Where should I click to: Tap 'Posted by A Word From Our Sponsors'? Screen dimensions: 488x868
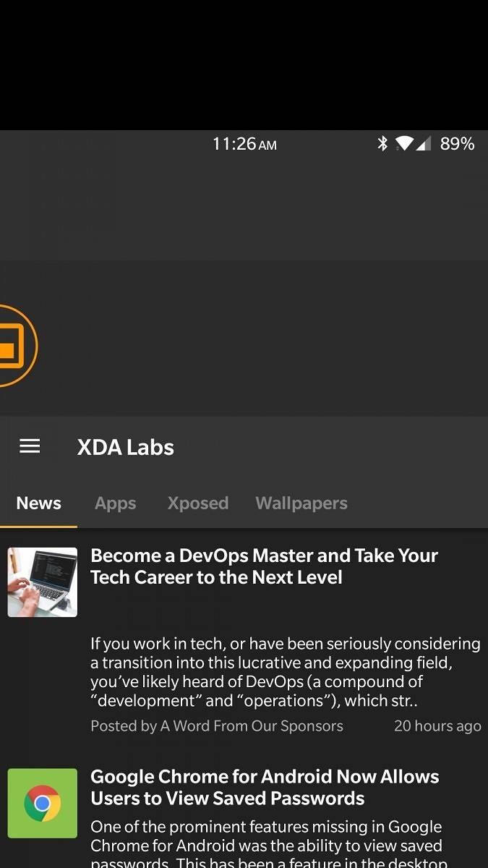(x=217, y=726)
